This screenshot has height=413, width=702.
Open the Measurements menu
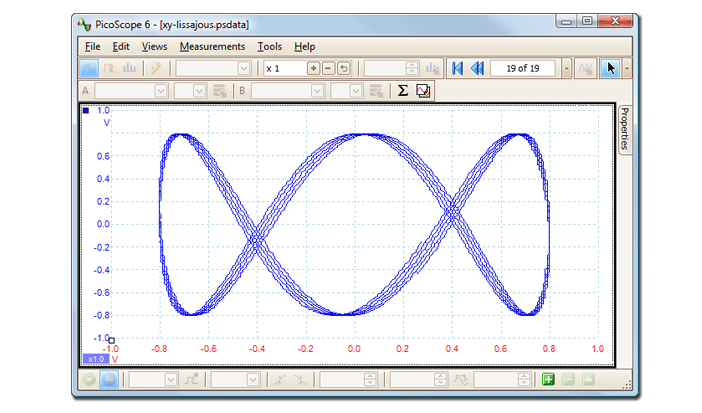click(x=212, y=47)
